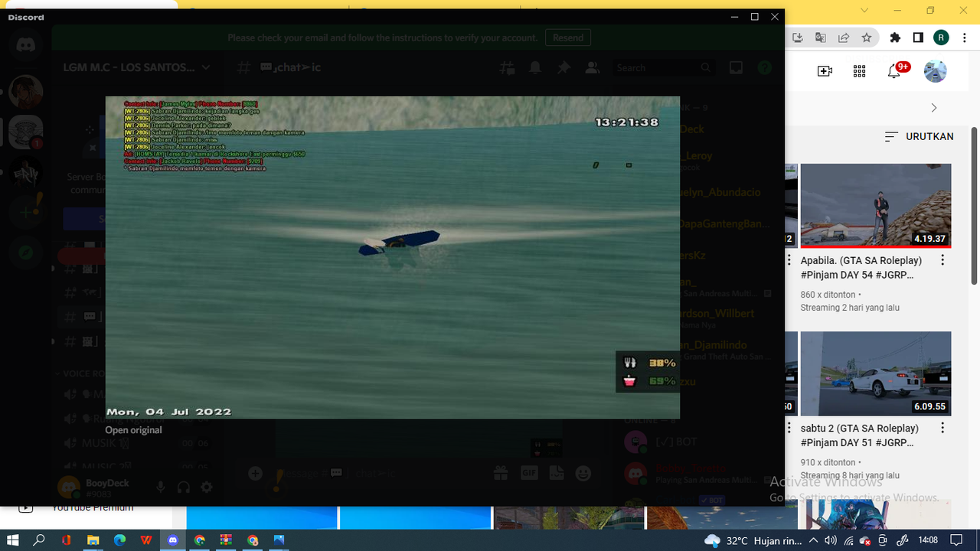Open Chrome profile R avatar

[x=941, y=37]
